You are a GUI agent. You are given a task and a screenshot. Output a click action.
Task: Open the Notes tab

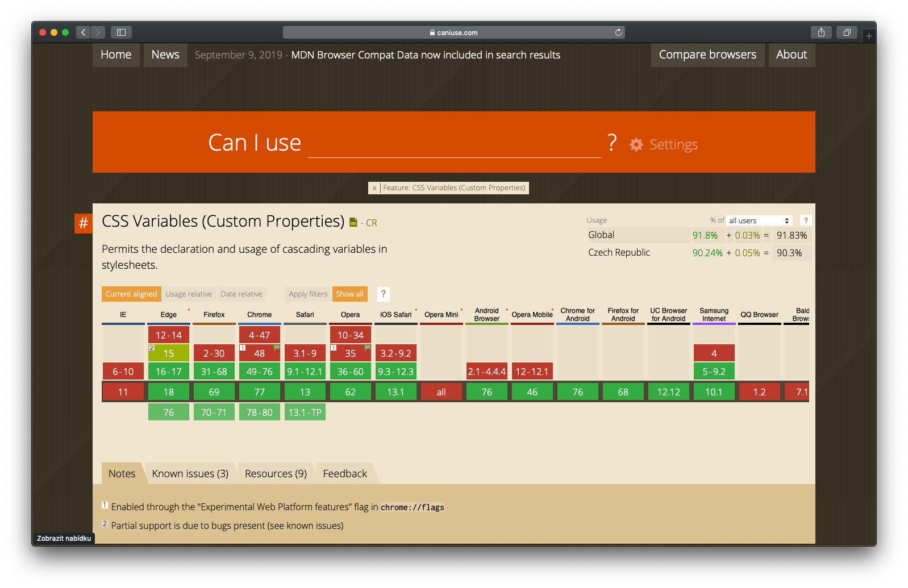click(x=122, y=473)
